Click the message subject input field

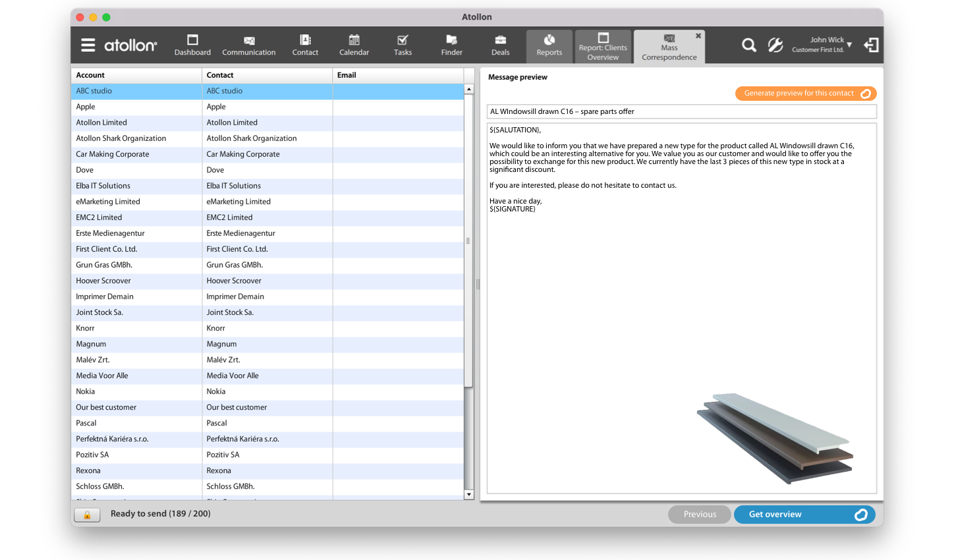(x=681, y=112)
